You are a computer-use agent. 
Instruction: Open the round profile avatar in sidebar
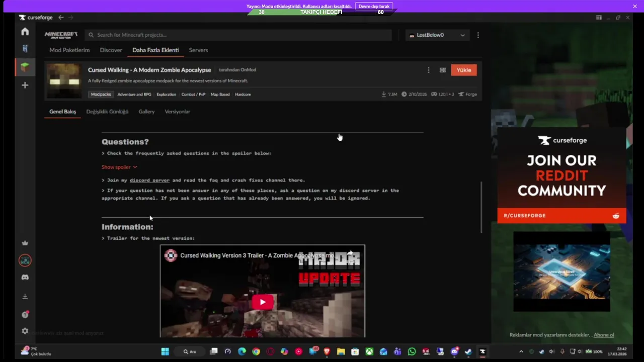pyautogui.click(x=25, y=260)
